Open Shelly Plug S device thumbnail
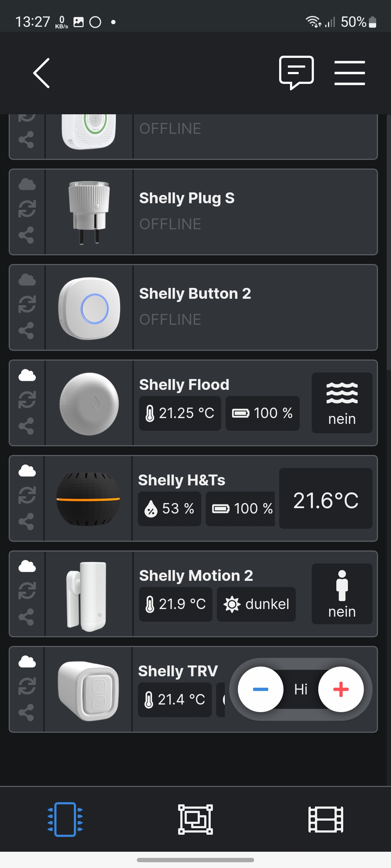391x868 pixels. coord(89,212)
